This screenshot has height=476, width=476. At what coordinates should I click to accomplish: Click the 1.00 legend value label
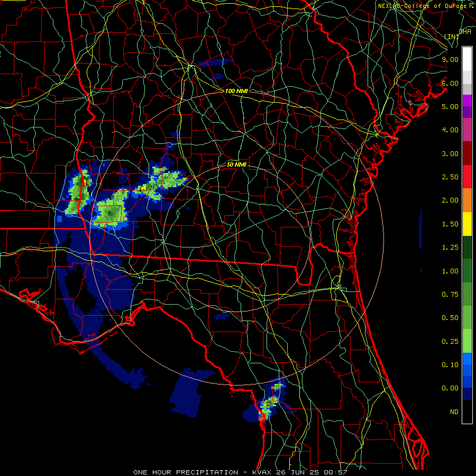coord(450,271)
